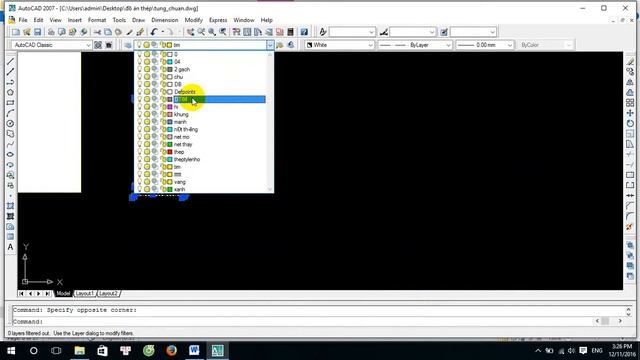Click purple color swatch of layer hi
The width and height of the screenshot is (640, 360).
pyautogui.click(x=170, y=107)
